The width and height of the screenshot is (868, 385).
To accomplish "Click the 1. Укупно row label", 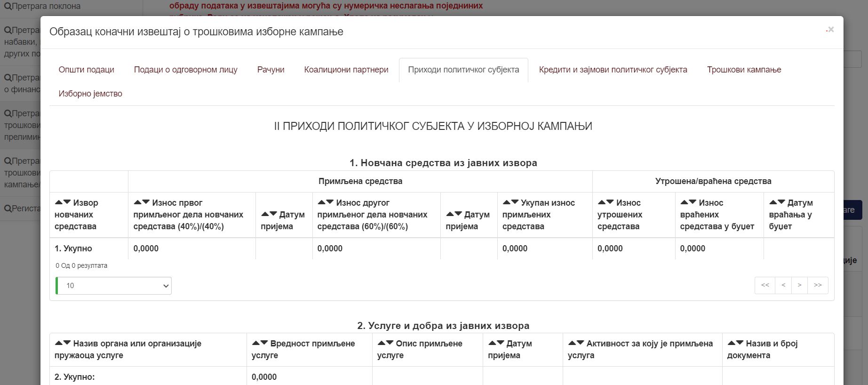I will point(73,249).
